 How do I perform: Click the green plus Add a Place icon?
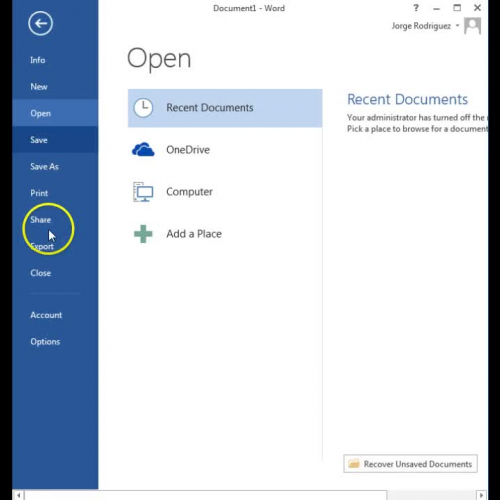pos(143,234)
